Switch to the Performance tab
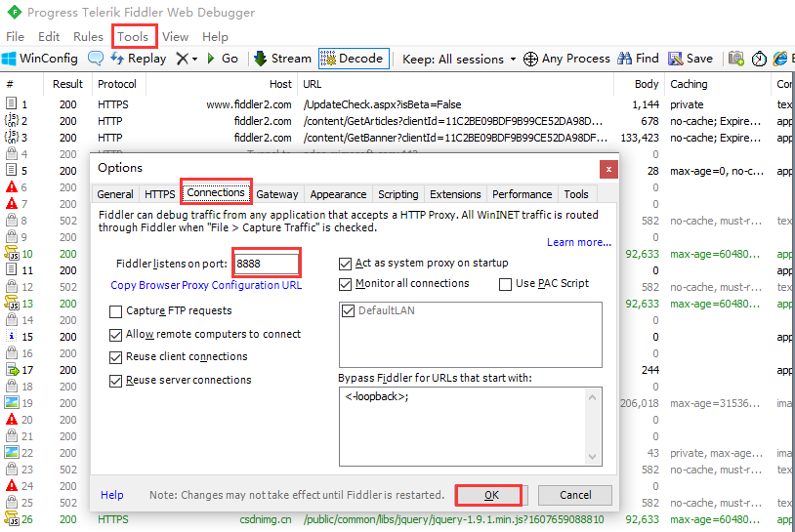 tap(523, 194)
